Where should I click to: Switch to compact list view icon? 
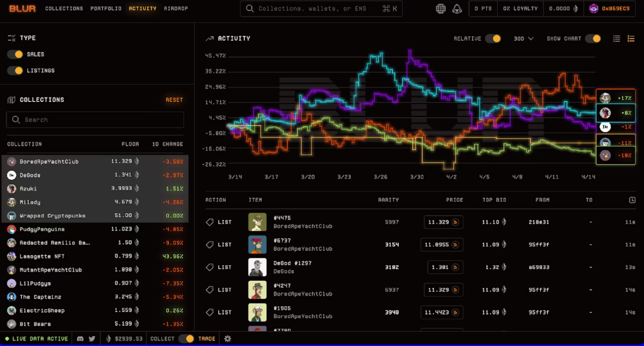pyautogui.click(x=616, y=39)
